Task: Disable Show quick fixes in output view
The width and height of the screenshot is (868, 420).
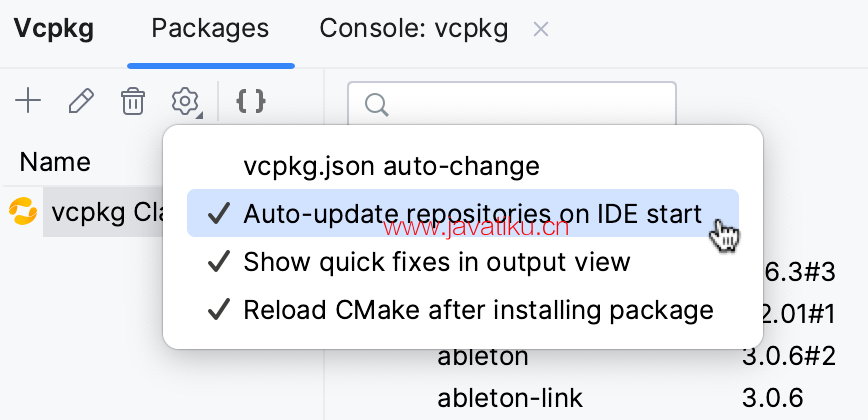Action: pos(463,262)
